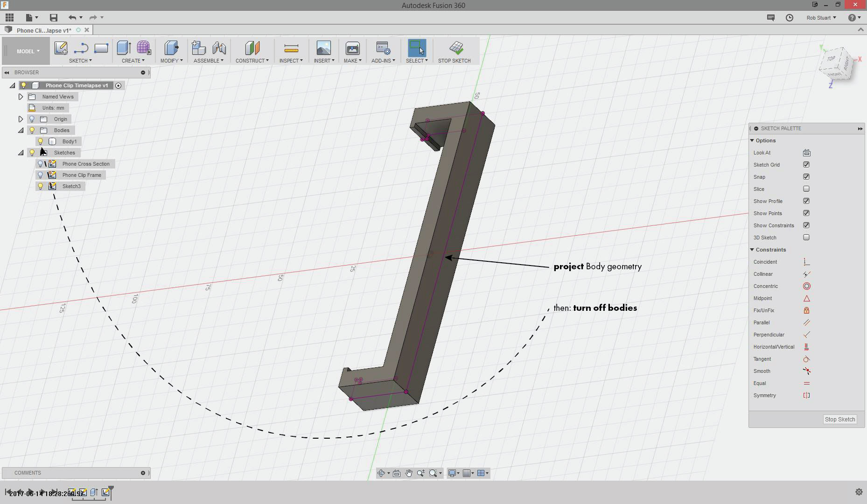Click the Construct plane icon

pos(252,48)
